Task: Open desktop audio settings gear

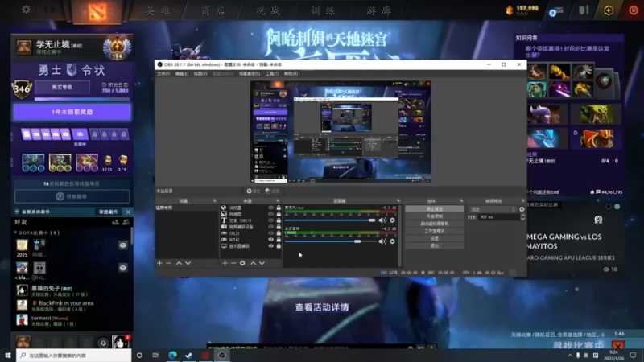Action: point(393,241)
